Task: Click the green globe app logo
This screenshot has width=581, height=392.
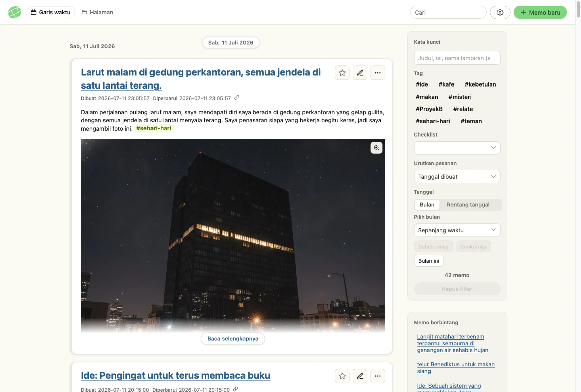Action: [15, 12]
